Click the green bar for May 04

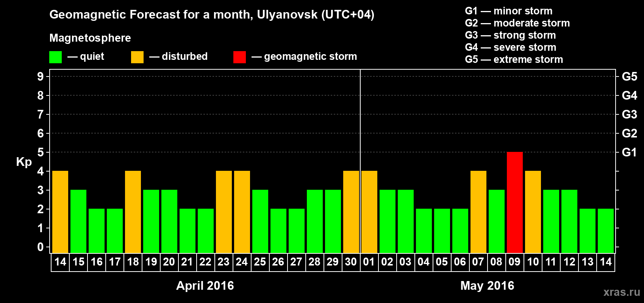[x=424, y=231]
